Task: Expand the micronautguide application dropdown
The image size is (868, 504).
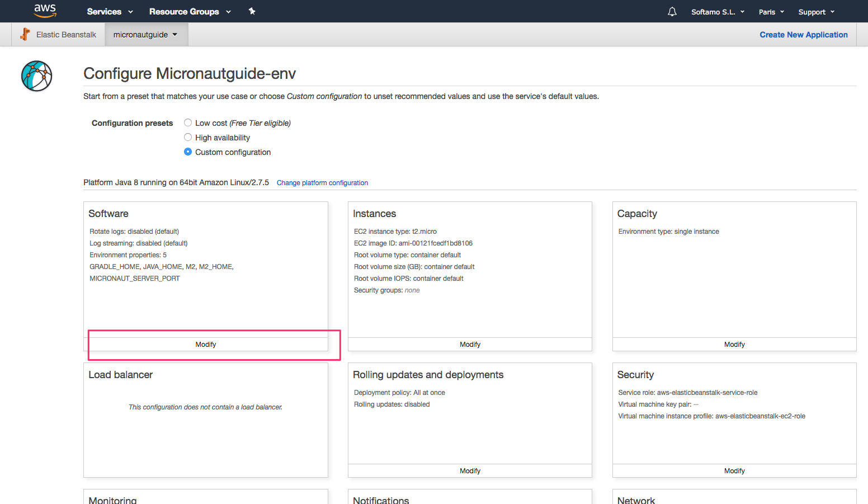Action: (x=145, y=35)
